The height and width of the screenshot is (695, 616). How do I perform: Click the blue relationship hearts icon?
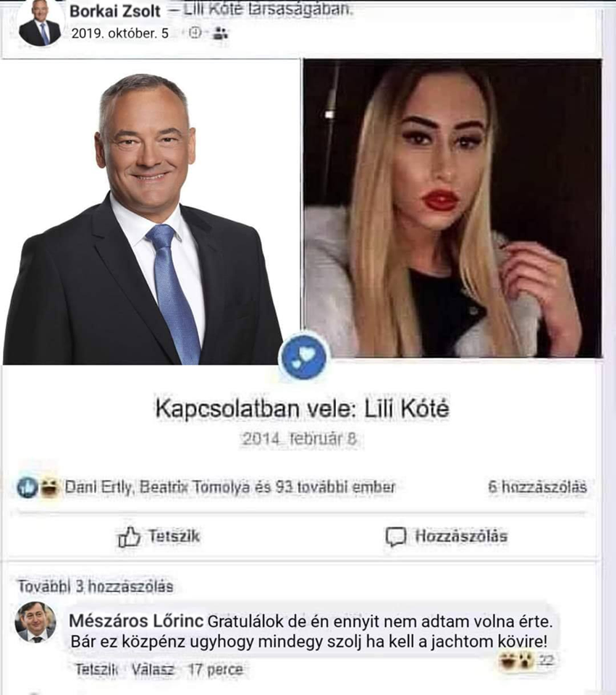(303, 357)
